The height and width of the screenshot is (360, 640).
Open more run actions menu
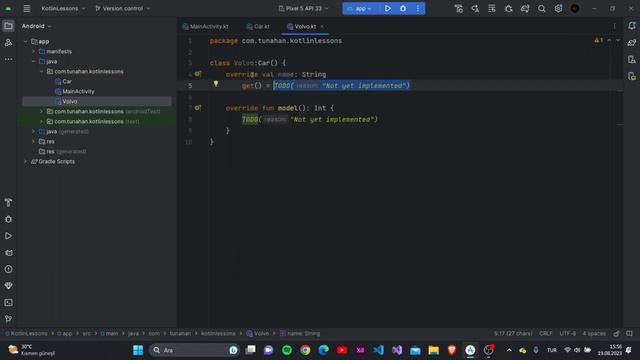click(x=418, y=9)
